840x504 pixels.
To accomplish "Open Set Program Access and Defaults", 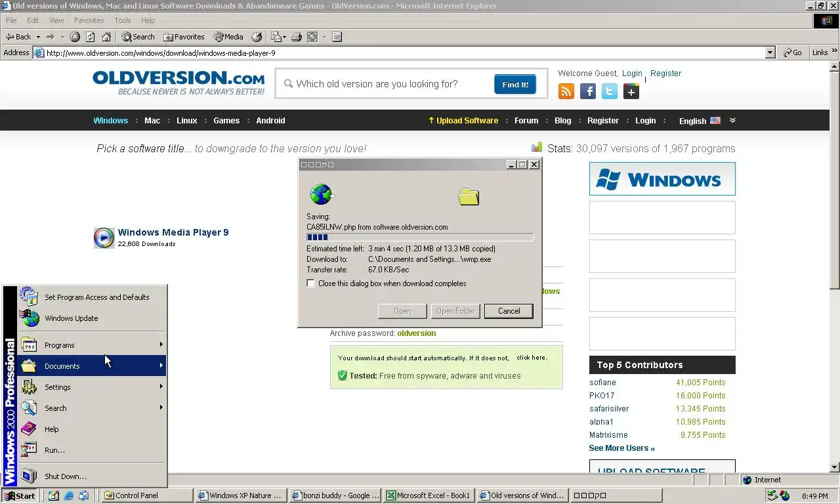I will click(92, 297).
